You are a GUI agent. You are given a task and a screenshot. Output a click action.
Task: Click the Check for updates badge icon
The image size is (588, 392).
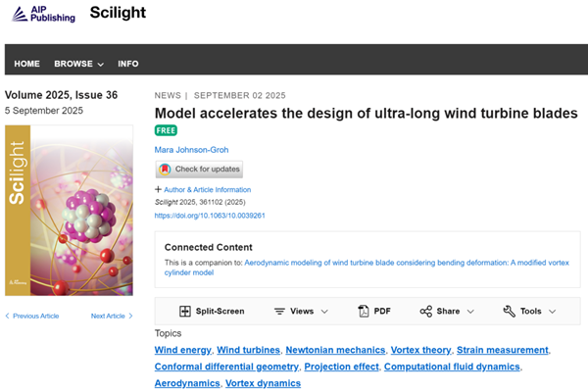(x=165, y=170)
